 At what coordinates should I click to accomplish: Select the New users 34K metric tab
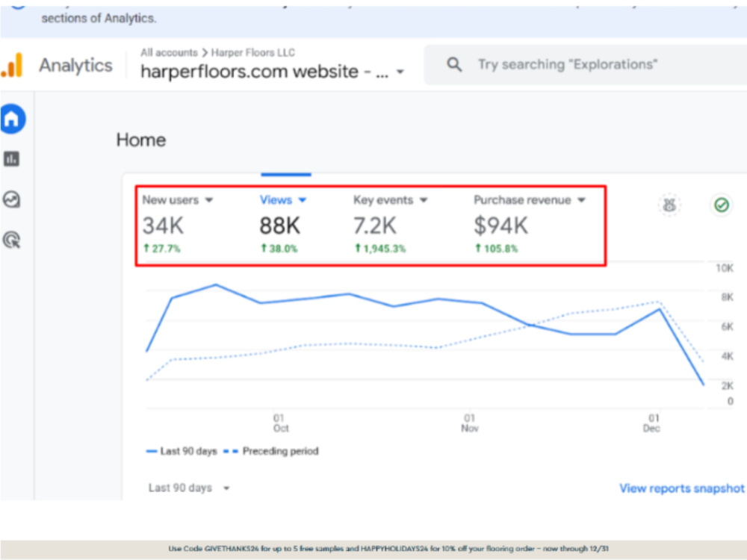coord(177,225)
